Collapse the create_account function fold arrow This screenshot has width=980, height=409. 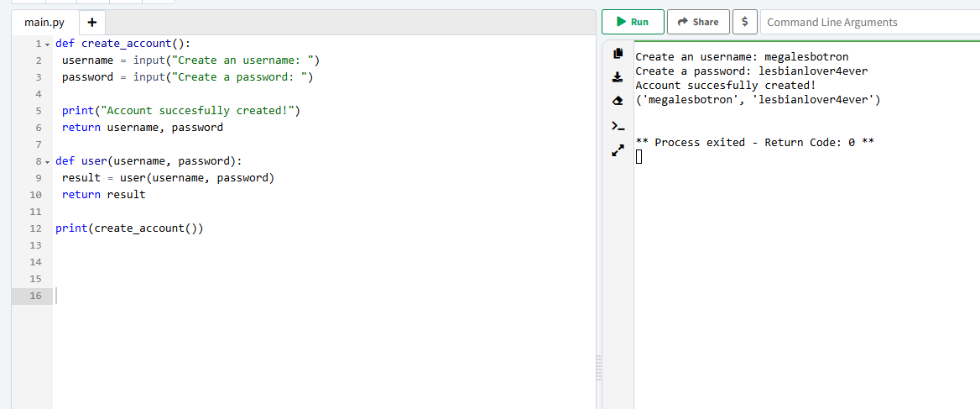[47, 45]
